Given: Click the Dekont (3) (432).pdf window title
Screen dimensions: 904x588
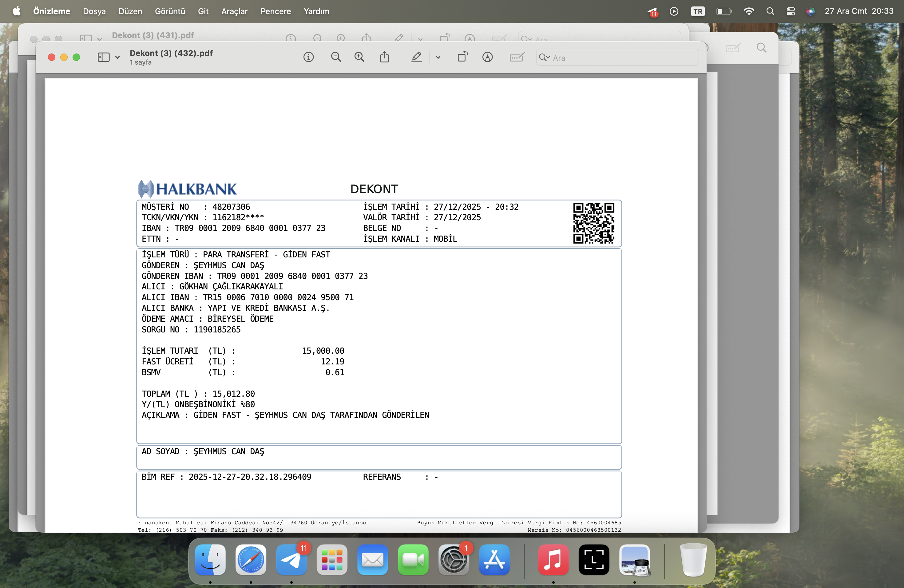Looking at the screenshot, I should point(171,53).
